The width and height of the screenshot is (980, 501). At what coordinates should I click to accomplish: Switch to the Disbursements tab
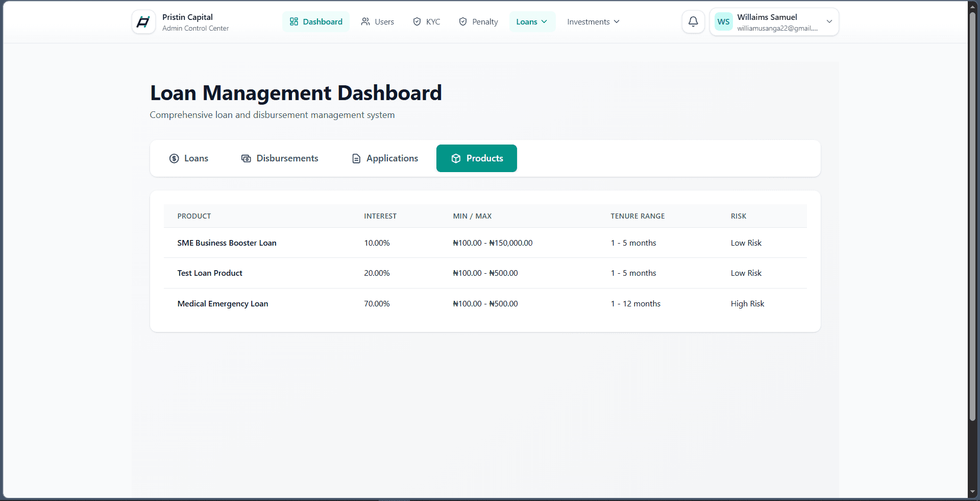tap(280, 158)
